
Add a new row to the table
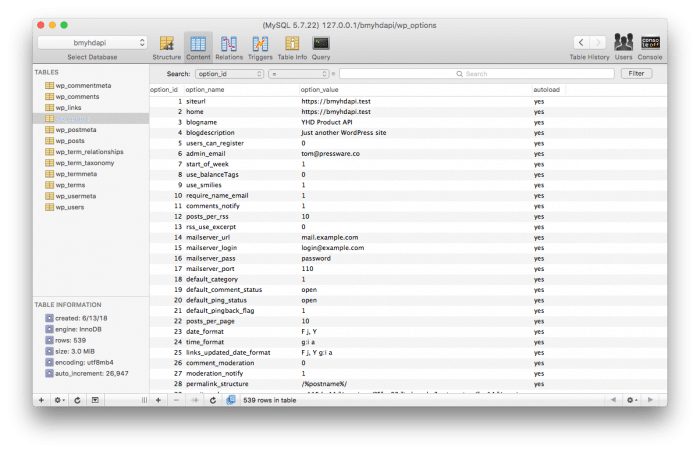(158, 400)
